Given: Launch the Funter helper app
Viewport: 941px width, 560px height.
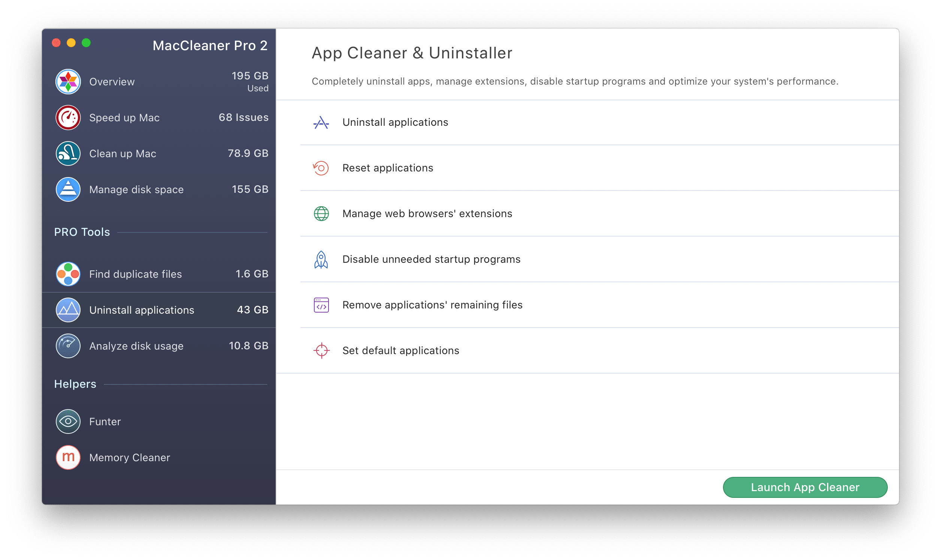Looking at the screenshot, I should tap(106, 421).
